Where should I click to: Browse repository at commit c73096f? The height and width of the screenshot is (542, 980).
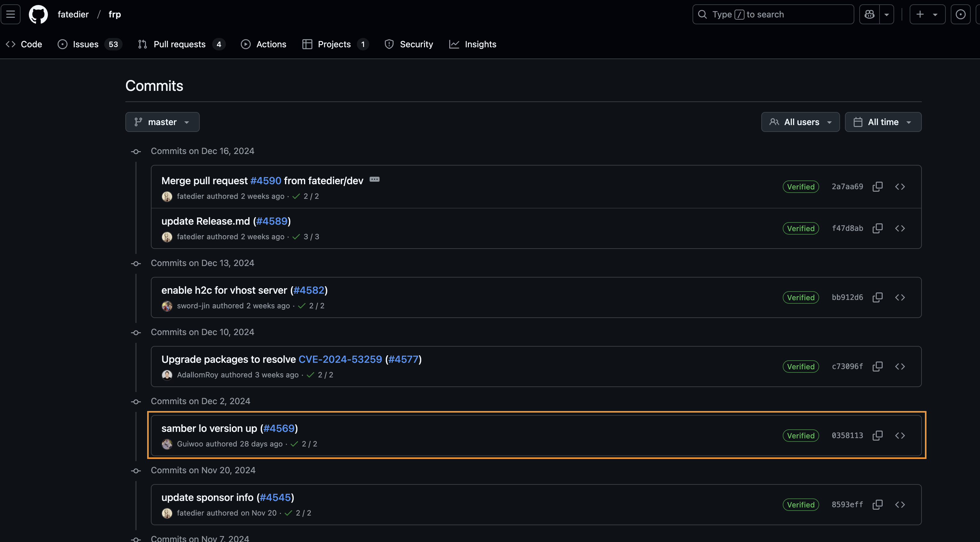(x=900, y=366)
